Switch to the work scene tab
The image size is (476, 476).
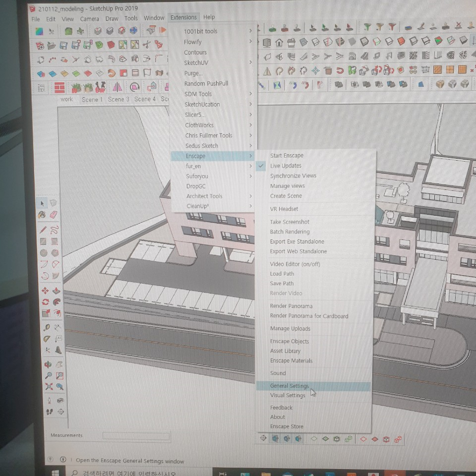(x=66, y=99)
